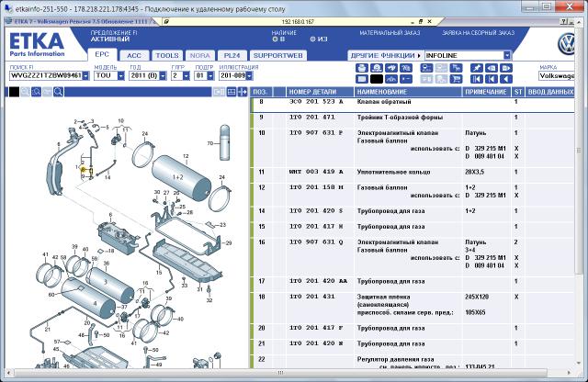Click the move-arrows icon above the illustration
Screen dimensions: 588x382
[x=243, y=92]
